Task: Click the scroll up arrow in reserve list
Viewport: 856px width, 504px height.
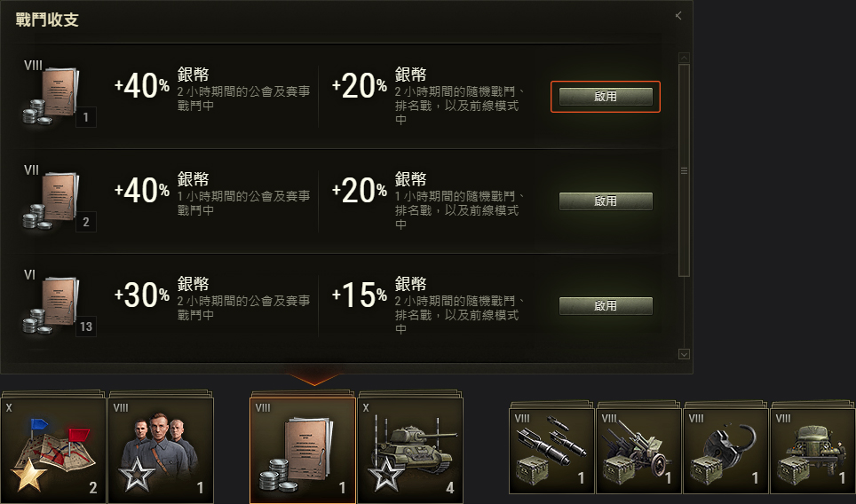Action: pos(684,58)
